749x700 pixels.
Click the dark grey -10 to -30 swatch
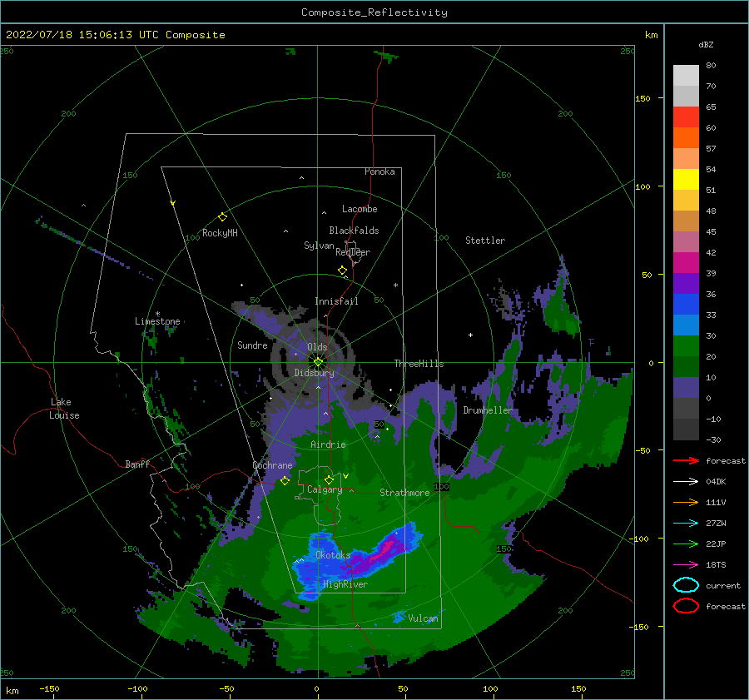click(x=686, y=429)
